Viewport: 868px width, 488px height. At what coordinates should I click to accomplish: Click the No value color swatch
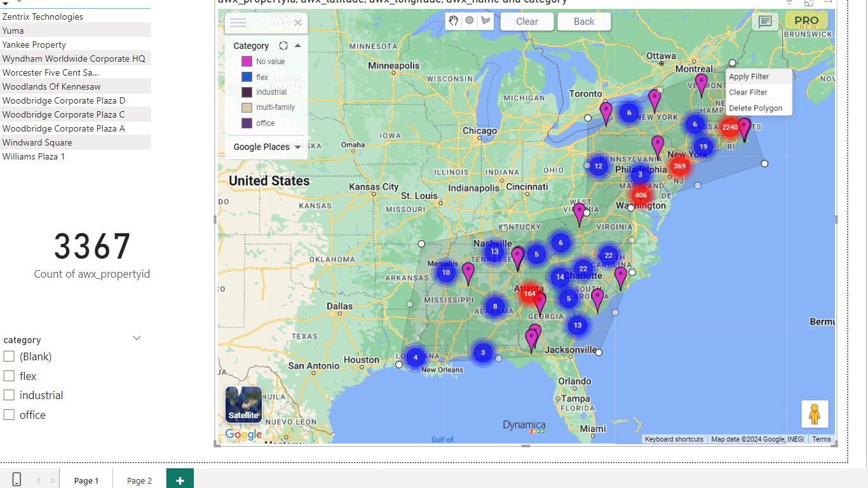pyautogui.click(x=247, y=62)
